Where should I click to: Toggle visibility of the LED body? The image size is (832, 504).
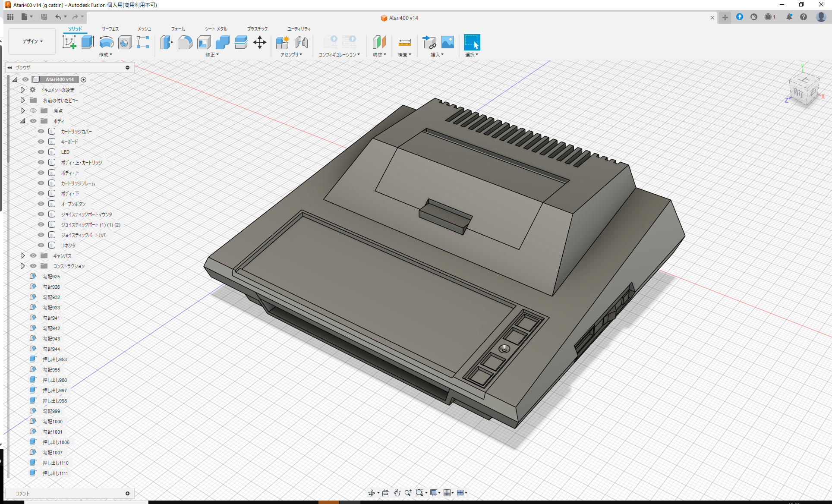(x=41, y=152)
